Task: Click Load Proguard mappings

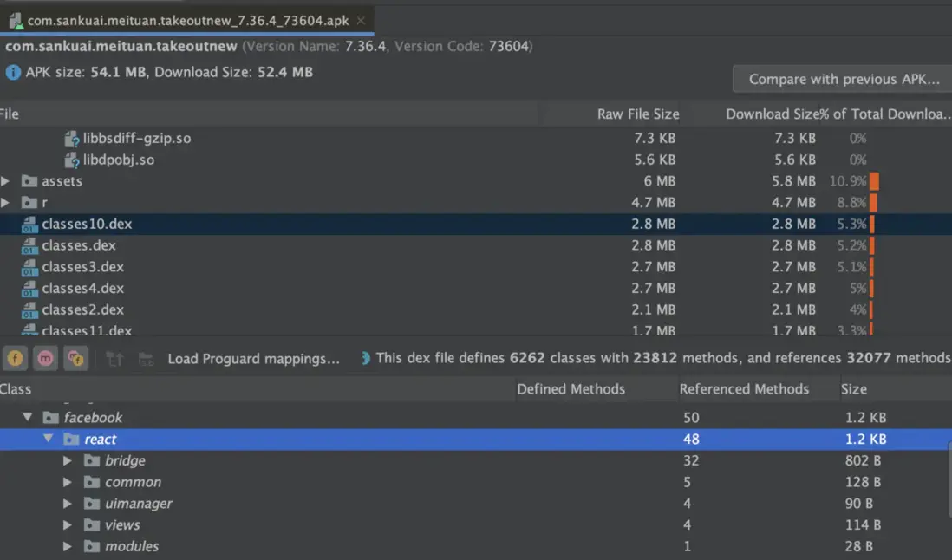Action: [x=253, y=358]
